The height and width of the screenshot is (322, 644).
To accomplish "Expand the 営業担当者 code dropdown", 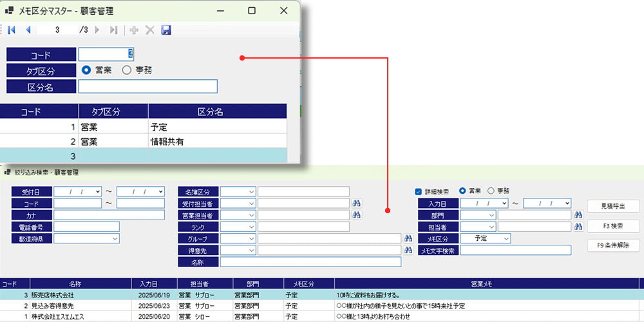I will pos(251,215).
